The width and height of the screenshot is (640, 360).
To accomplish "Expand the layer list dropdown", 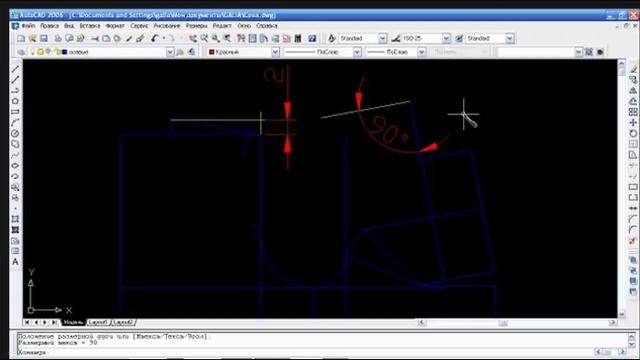I will 170,52.
